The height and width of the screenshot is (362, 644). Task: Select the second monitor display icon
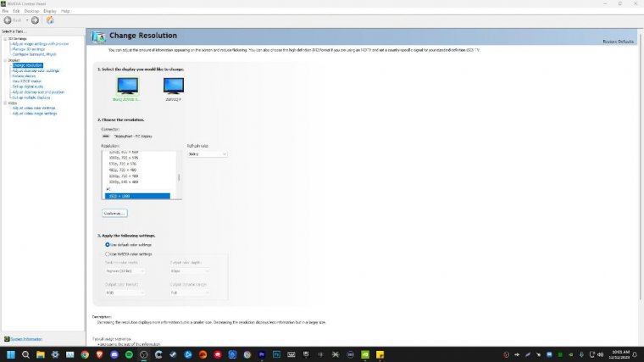(174, 85)
